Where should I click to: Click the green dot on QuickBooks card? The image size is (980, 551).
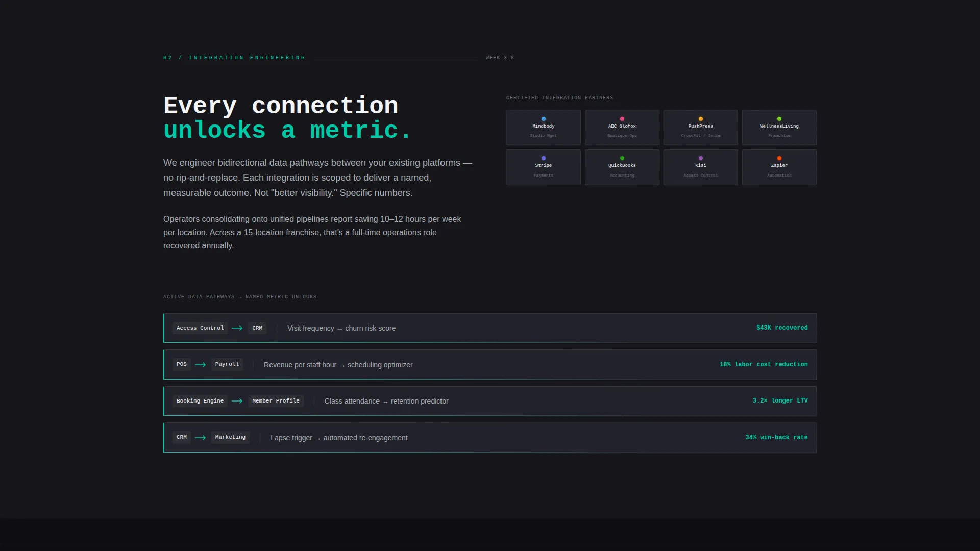pos(622,158)
